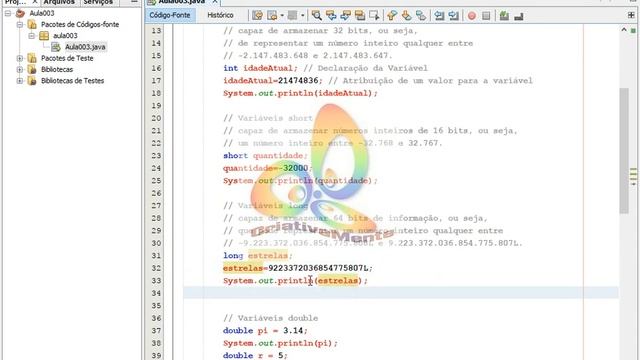The image size is (640, 360).
Task: Collapse the Aula003 project node
Action: 8,13
